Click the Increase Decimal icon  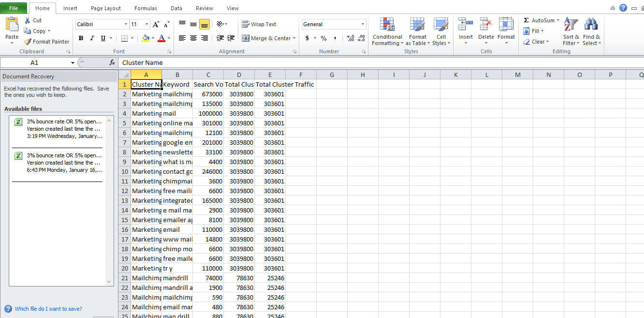[351, 38]
